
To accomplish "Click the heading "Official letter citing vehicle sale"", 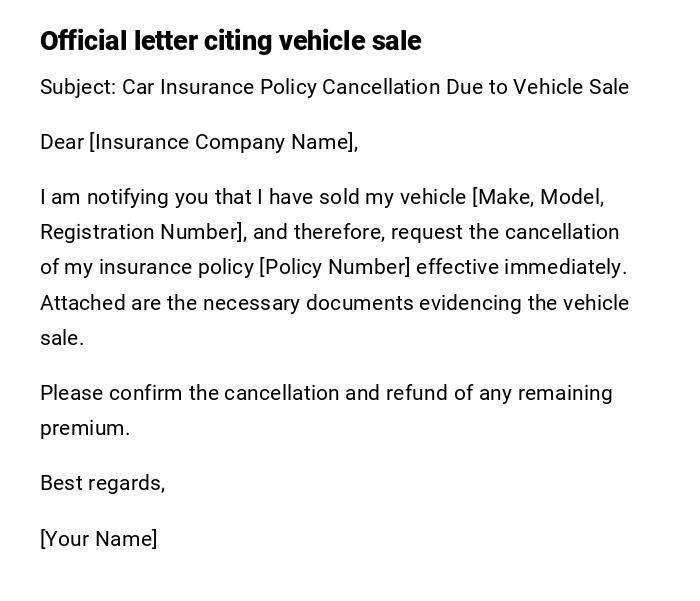I will [x=230, y=41].
